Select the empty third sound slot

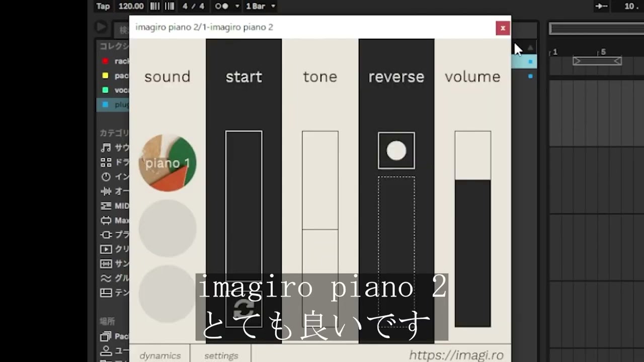[x=168, y=294]
